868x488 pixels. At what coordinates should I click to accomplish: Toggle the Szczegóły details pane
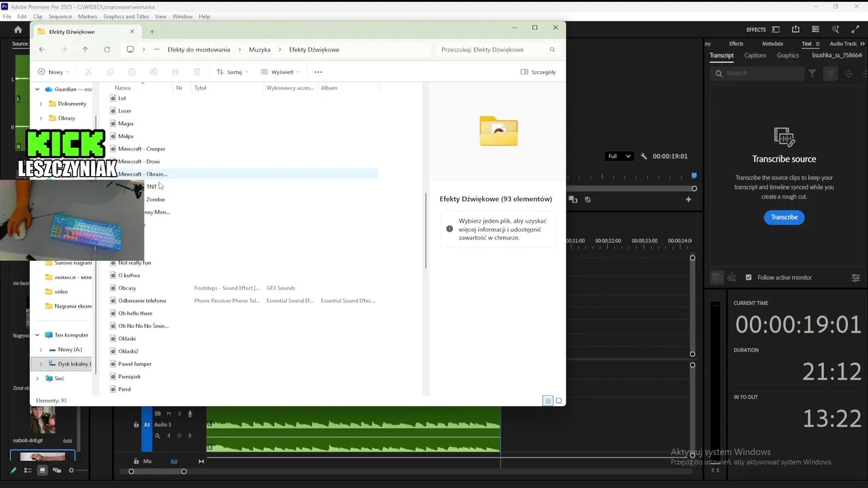click(538, 72)
